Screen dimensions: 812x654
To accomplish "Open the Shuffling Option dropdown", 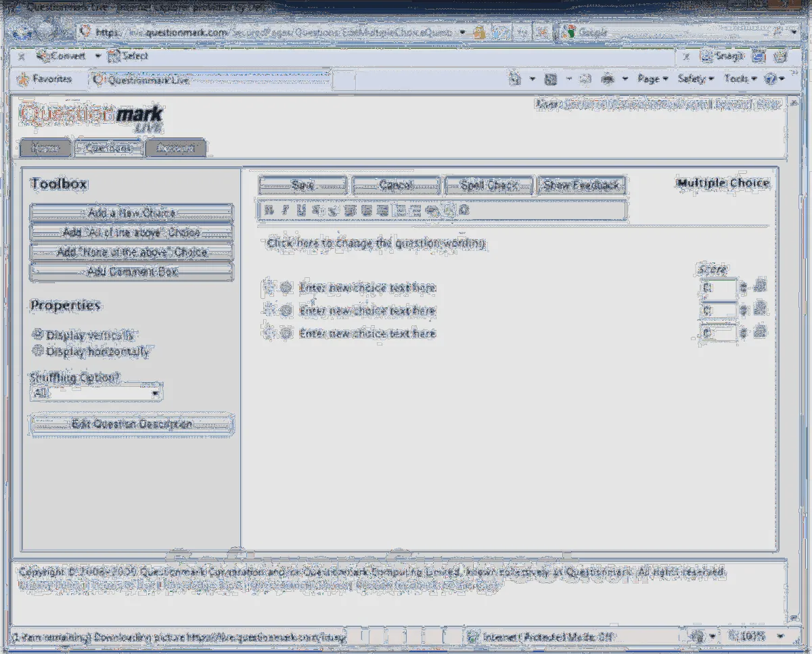I will pyautogui.click(x=96, y=393).
